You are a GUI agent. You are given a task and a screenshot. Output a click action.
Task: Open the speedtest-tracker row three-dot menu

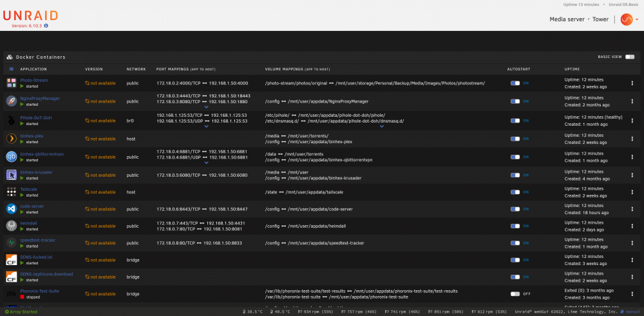click(632, 242)
